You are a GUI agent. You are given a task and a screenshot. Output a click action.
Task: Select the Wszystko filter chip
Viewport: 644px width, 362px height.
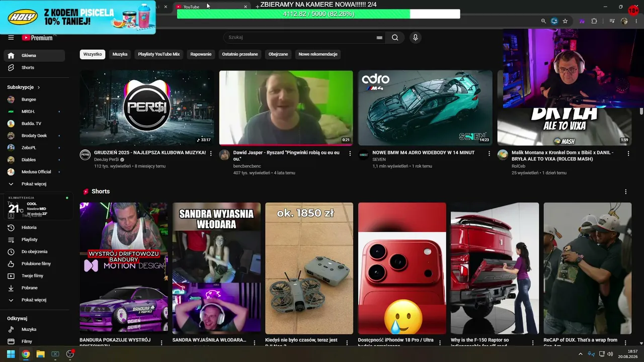tap(93, 54)
